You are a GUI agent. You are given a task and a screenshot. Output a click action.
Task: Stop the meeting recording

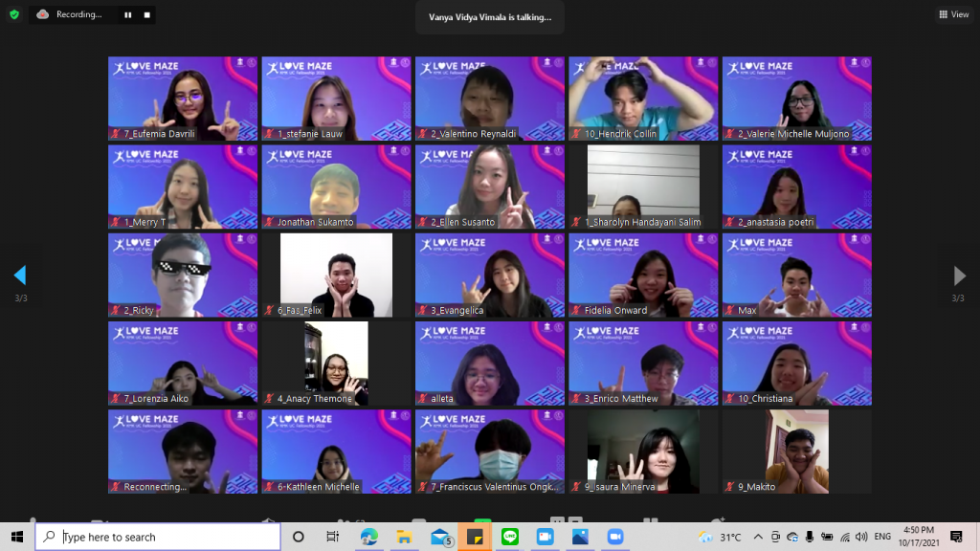pos(146,14)
